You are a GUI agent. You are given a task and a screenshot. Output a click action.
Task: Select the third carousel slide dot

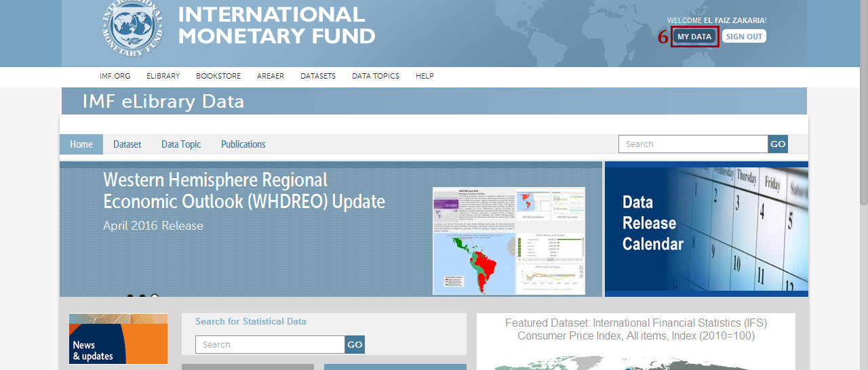click(155, 296)
